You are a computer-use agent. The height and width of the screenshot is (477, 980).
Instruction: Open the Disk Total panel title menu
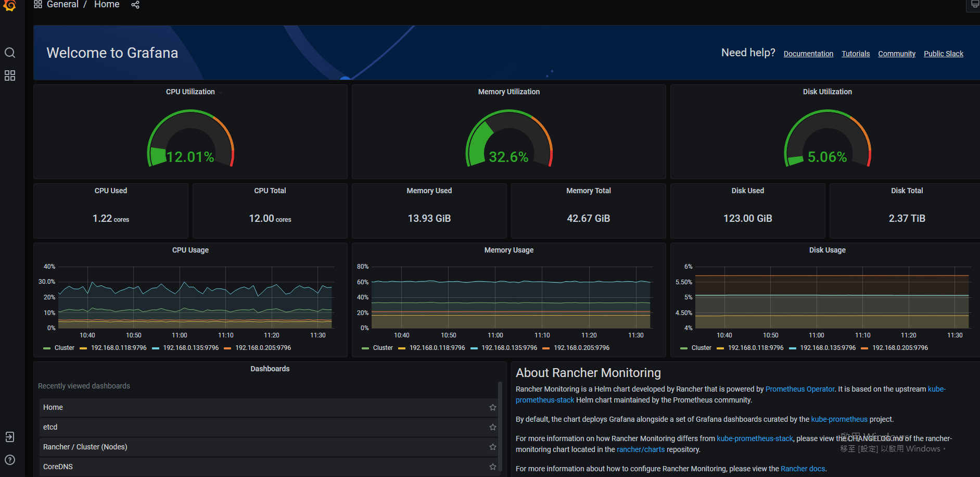(x=907, y=191)
